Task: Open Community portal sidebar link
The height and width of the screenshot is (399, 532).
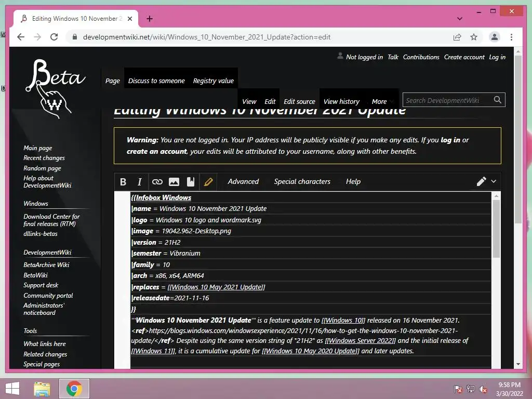Action: tap(48, 296)
